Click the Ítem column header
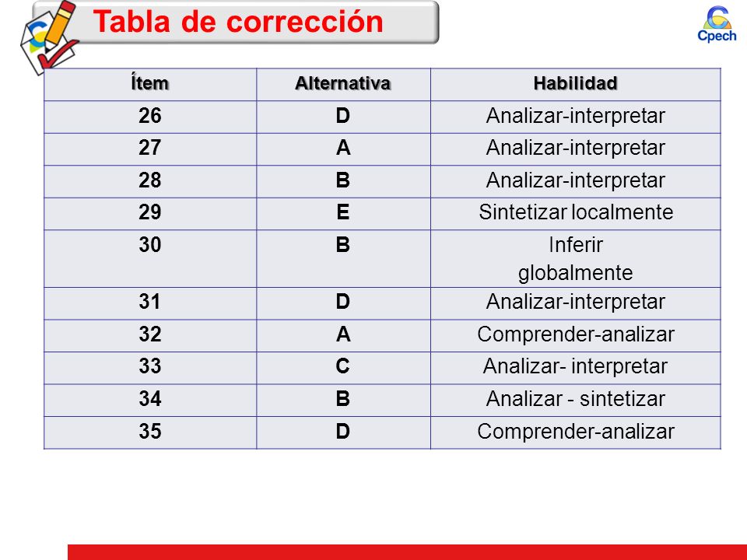Viewport: 747px width, 560px height. tap(150, 84)
